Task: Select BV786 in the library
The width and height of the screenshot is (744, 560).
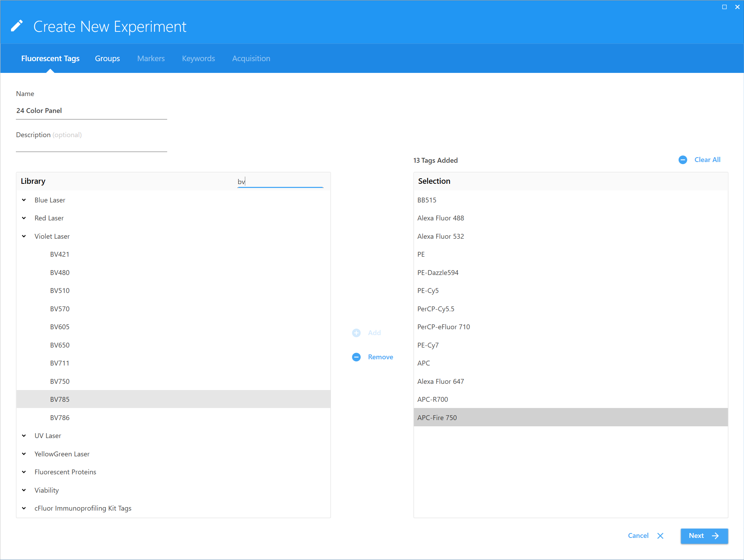Action: point(173,418)
